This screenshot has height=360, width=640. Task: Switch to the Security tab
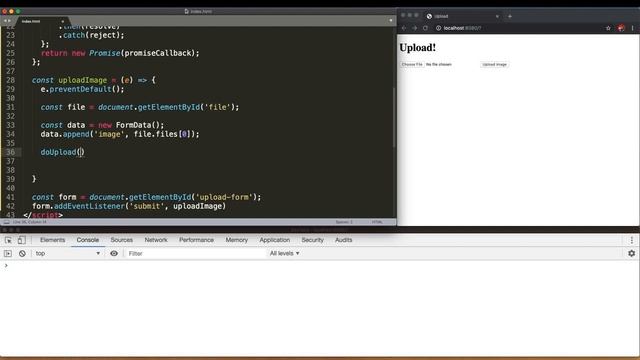click(312, 240)
